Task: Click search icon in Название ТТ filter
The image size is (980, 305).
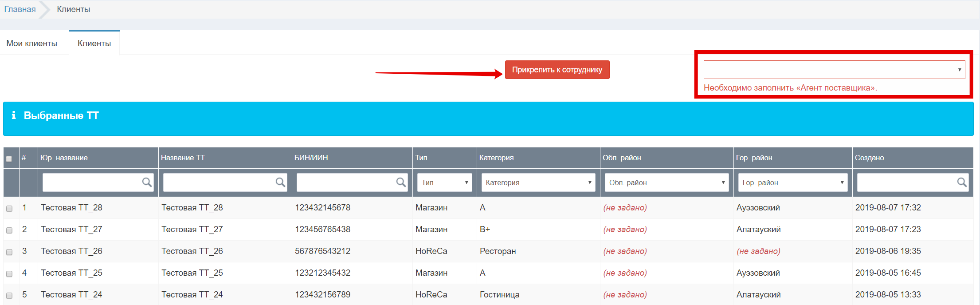Action: [280, 182]
